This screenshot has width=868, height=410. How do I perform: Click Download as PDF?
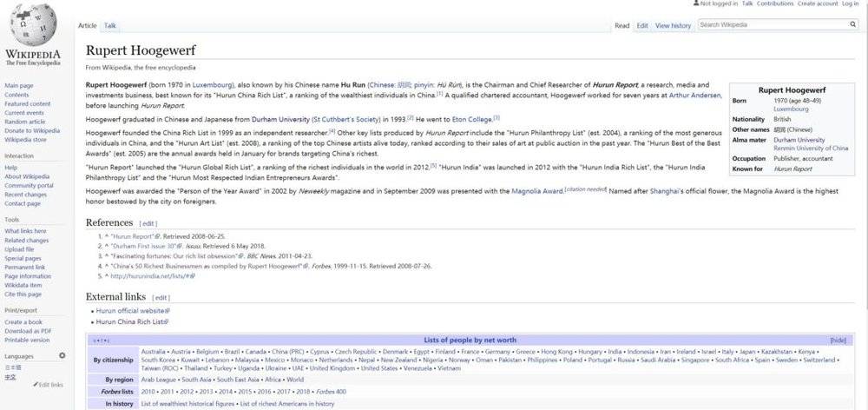click(28, 331)
